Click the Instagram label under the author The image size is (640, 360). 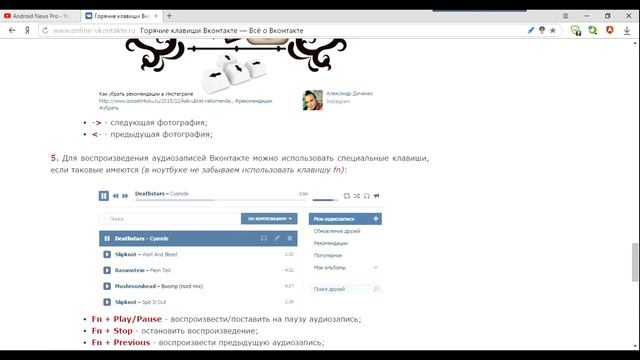[338, 101]
